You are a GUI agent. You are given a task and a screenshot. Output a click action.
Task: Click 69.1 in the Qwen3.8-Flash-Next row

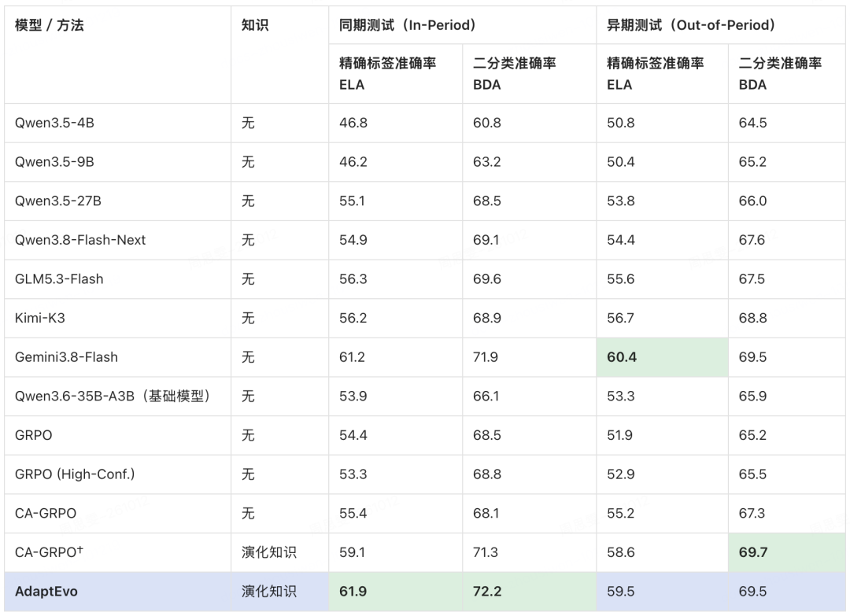(486, 240)
